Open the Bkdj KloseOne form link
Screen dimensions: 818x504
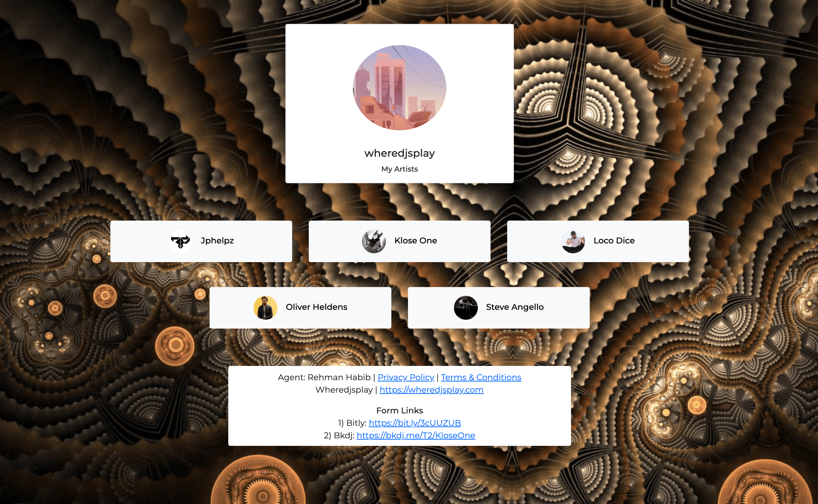coord(415,435)
